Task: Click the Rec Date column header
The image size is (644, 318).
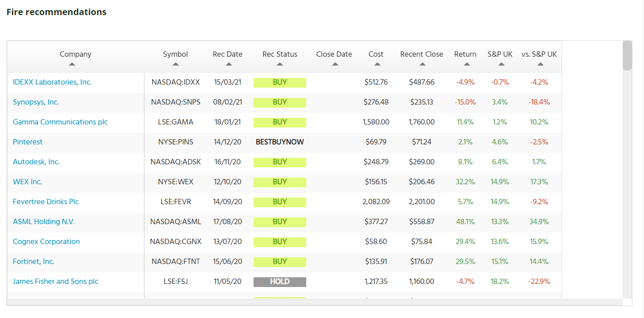Action: [x=227, y=54]
